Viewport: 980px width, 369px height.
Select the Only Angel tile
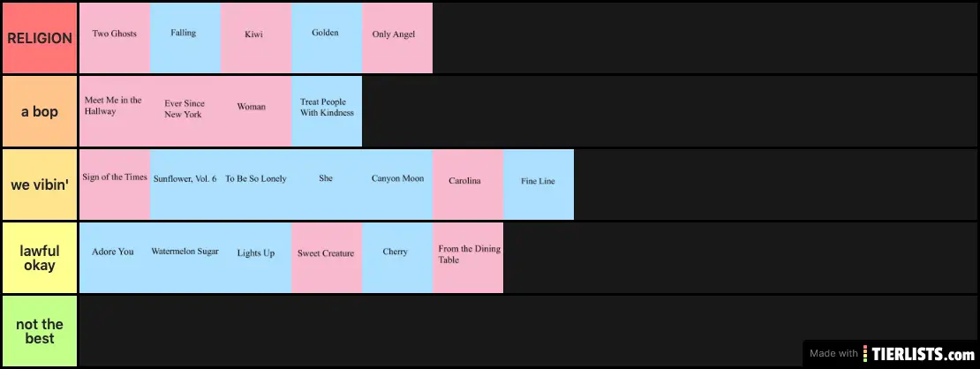pyautogui.click(x=397, y=38)
